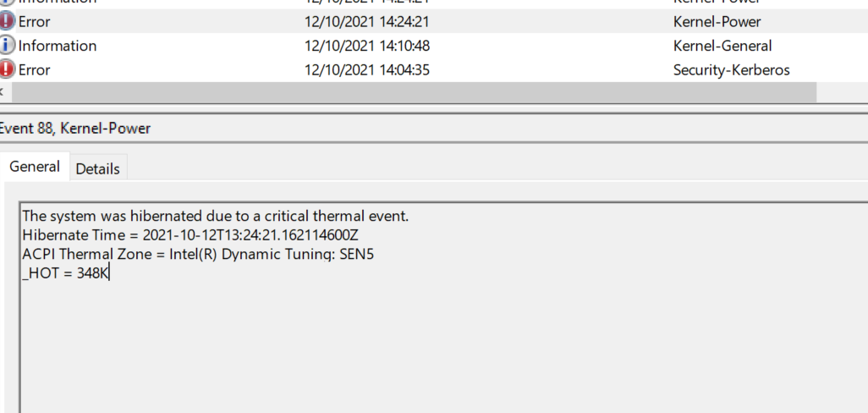Viewport: 868px width, 413px height.
Task: Click the ACPI Thermal Zone line
Action: point(197,254)
